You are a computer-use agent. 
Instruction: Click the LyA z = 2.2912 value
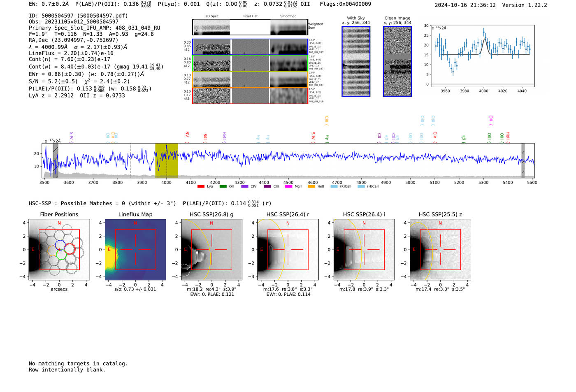point(51,95)
